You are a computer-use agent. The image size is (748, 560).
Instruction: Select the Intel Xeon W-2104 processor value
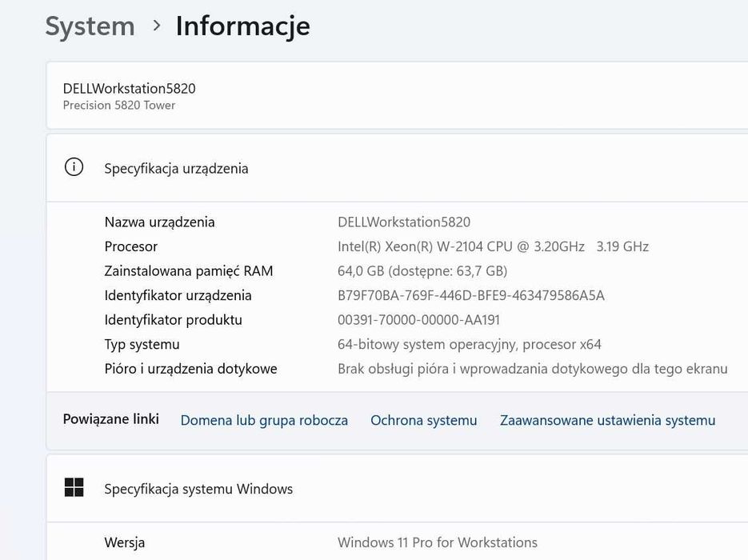coord(494,246)
